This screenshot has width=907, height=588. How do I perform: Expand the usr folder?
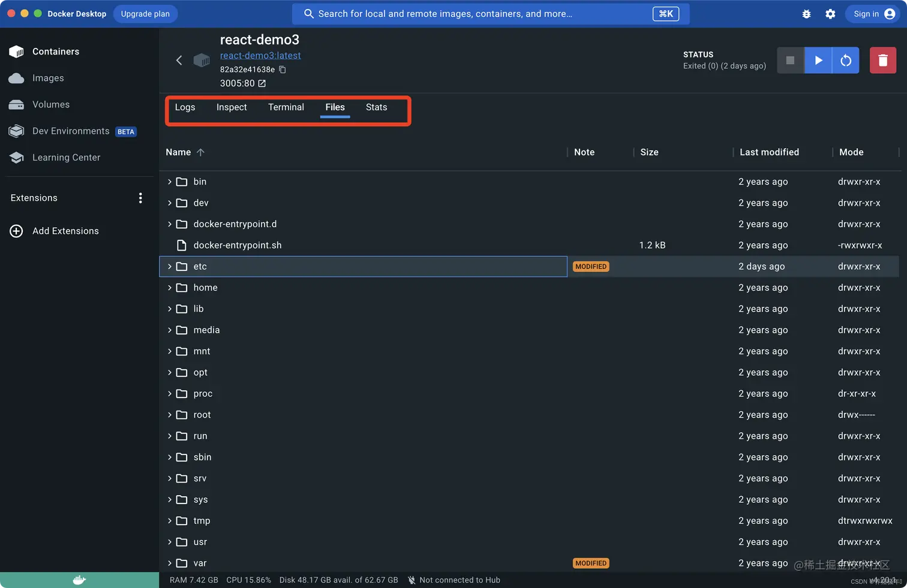click(x=170, y=542)
